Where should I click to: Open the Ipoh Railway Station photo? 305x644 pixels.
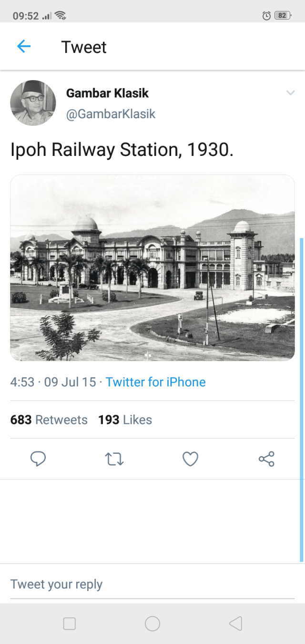[x=152, y=267]
